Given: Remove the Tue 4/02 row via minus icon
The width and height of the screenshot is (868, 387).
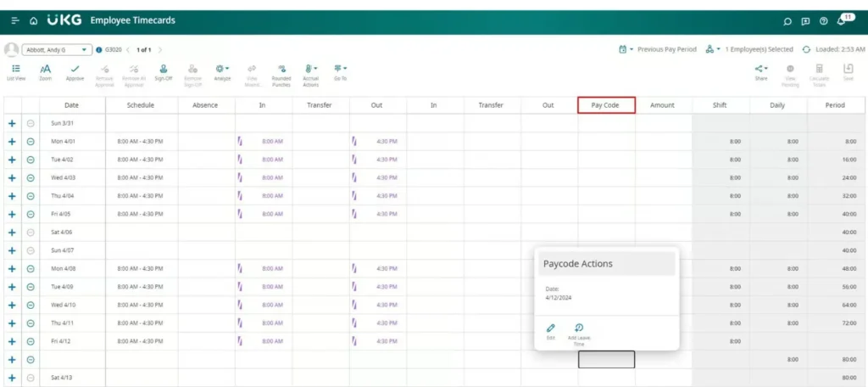Looking at the screenshot, I should (31, 159).
